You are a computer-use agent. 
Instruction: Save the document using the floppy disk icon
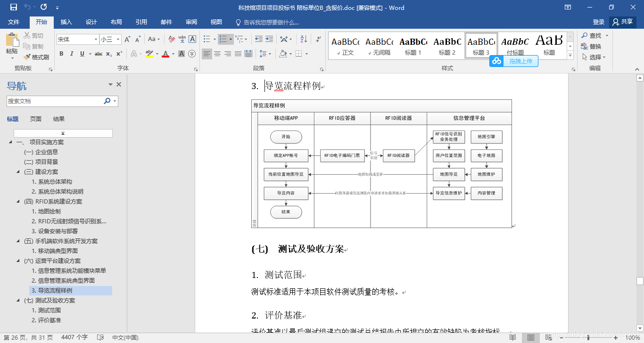coord(14,7)
